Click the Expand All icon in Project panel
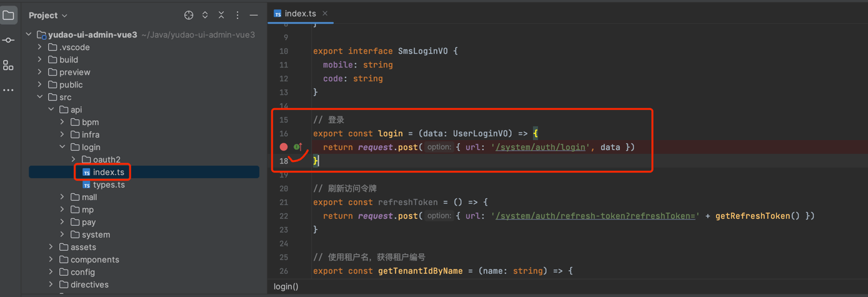 pos(205,15)
